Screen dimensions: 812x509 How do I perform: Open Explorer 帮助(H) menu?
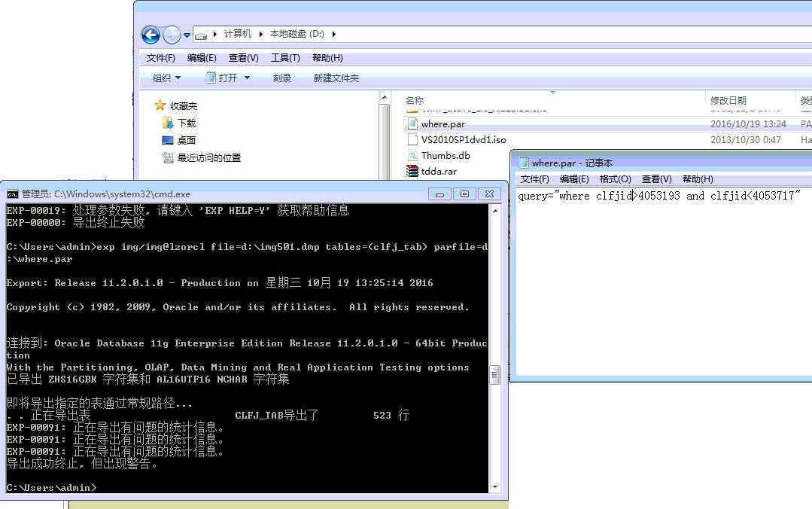[x=327, y=58]
